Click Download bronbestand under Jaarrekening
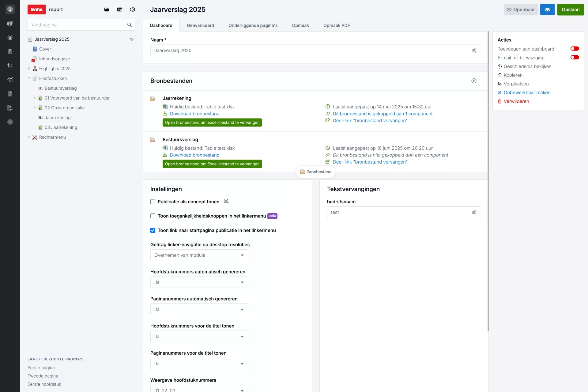 tap(194, 114)
